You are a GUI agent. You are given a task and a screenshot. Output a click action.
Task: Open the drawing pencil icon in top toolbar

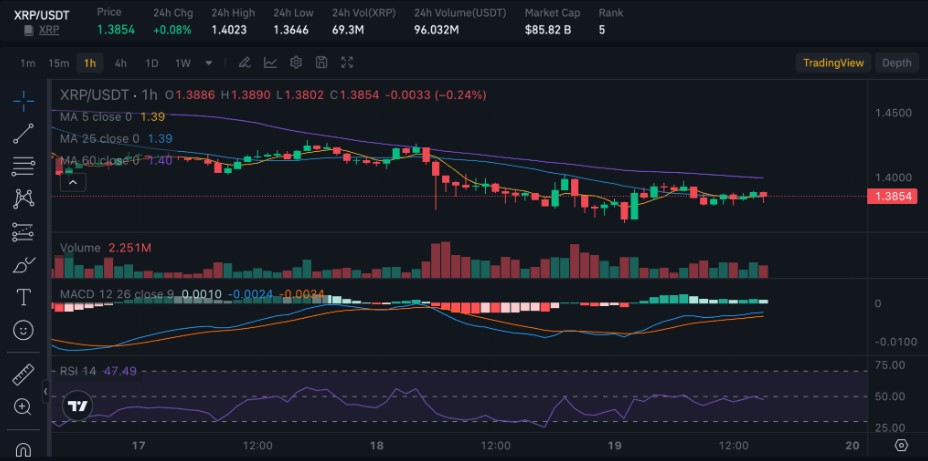coord(244,63)
